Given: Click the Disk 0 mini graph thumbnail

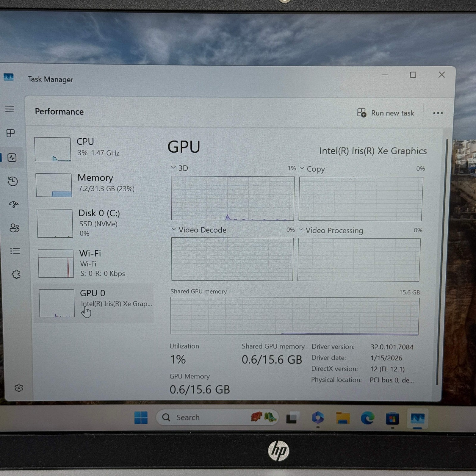Looking at the screenshot, I should (x=55, y=223).
